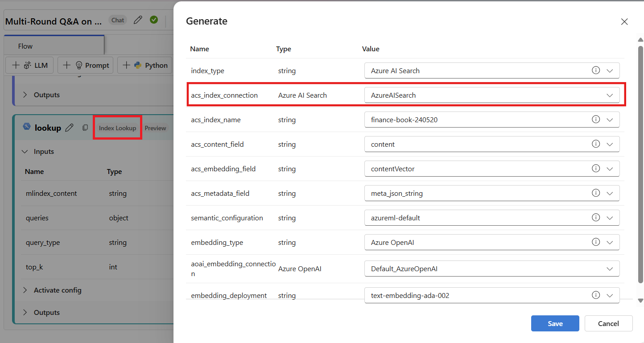Open the acs_index_connection AzureAISearch dropdown
The width and height of the screenshot is (644, 343).
pyautogui.click(x=492, y=95)
